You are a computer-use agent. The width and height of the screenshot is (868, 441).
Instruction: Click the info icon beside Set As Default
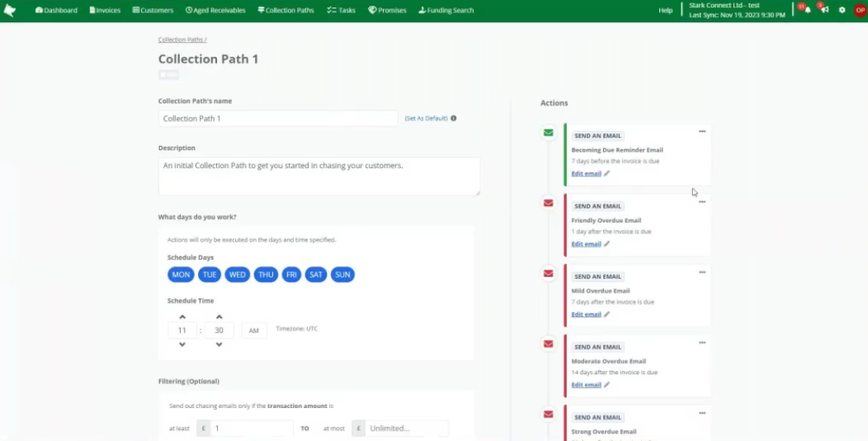click(453, 118)
